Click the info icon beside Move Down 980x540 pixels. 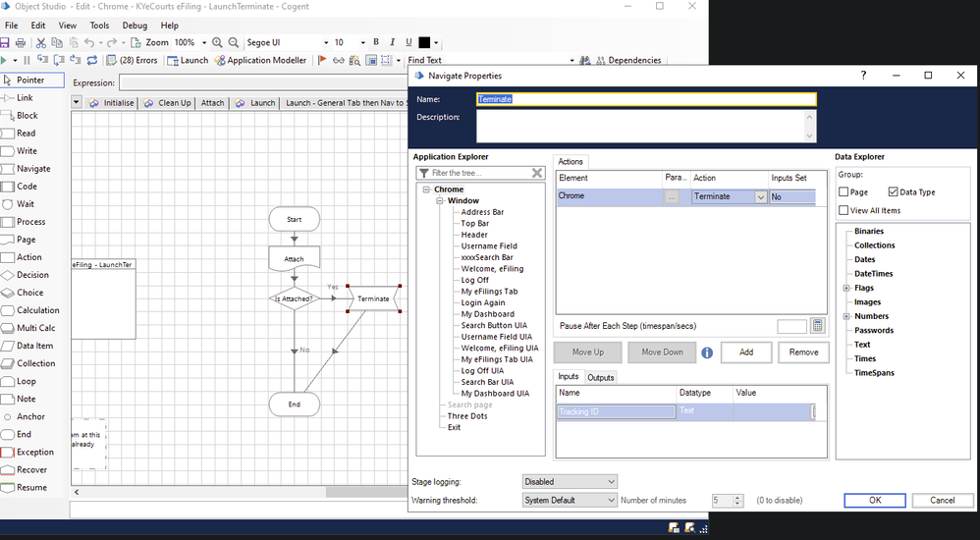706,352
